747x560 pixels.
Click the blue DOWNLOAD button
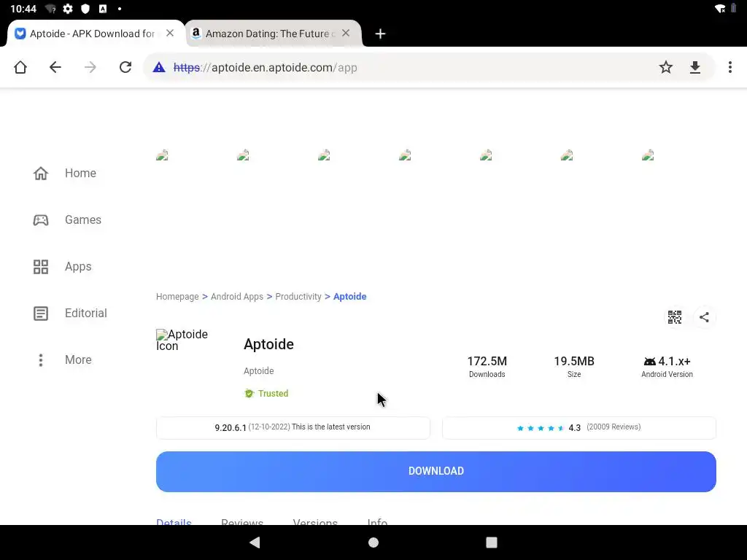pos(436,472)
